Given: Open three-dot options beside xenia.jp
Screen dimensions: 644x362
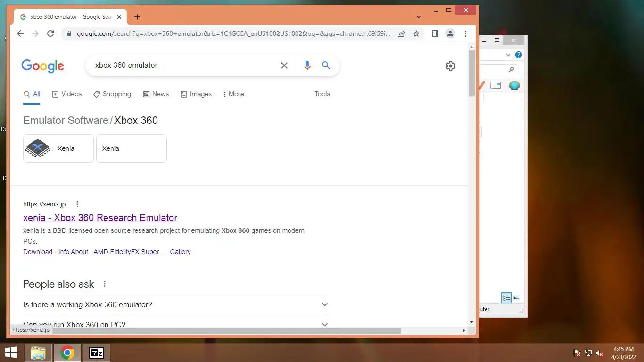Looking at the screenshot, I should pyautogui.click(x=77, y=204).
